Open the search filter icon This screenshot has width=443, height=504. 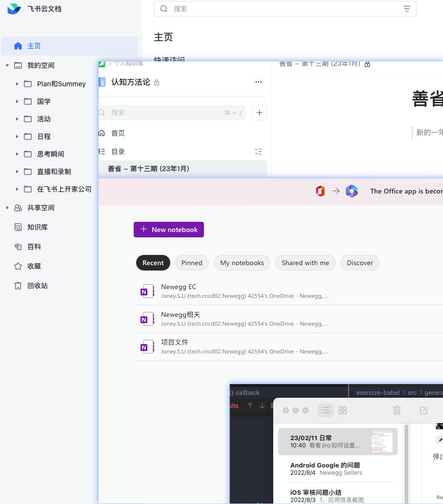tap(407, 9)
